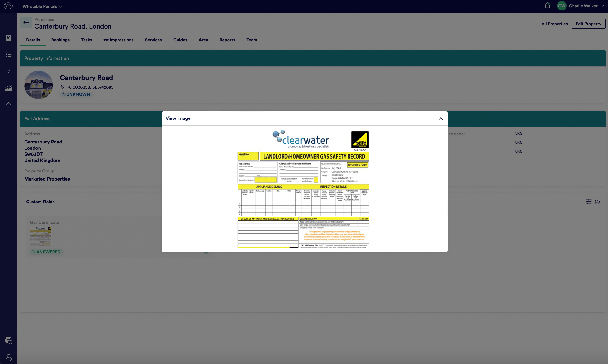This screenshot has width=608, height=364.
Task: Open custom fields filter icon
Action: click(589, 201)
